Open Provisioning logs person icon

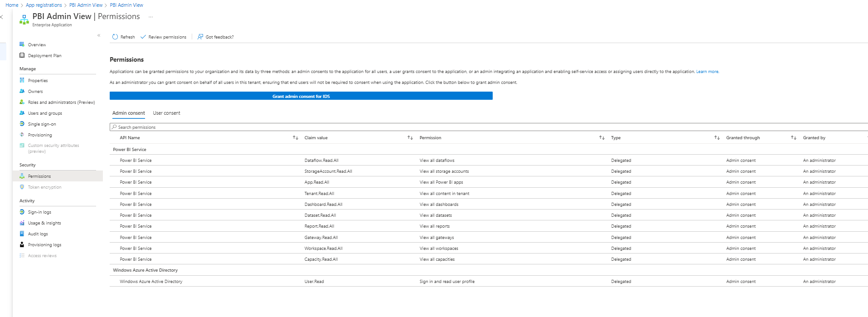pyautogui.click(x=22, y=244)
